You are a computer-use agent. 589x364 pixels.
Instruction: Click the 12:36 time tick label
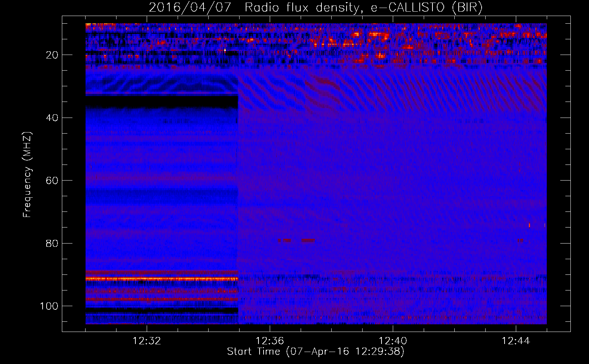pyautogui.click(x=270, y=341)
